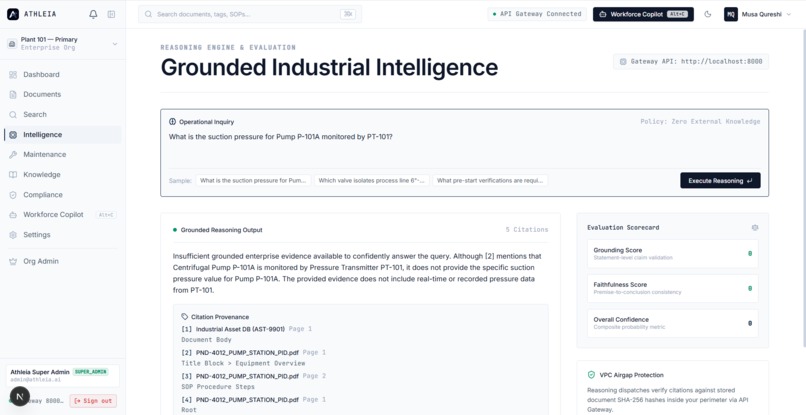Click the Knowledge book icon
This screenshot has height=415, width=806.
[13, 175]
